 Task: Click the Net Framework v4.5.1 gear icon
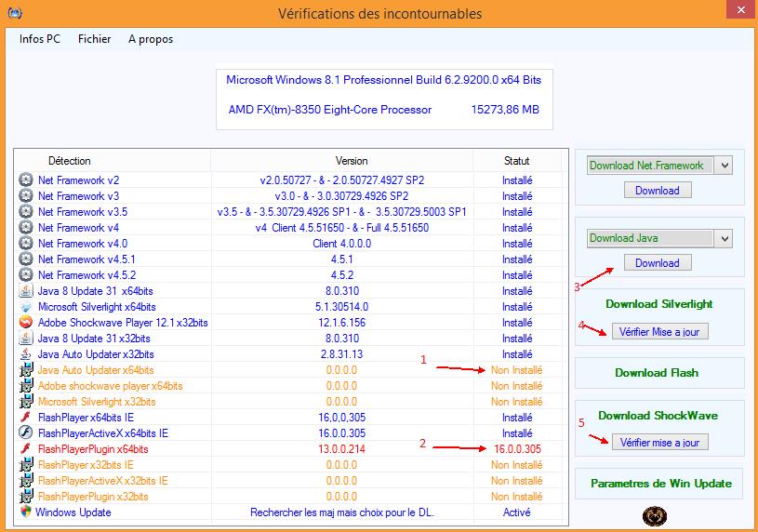tap(26, 259)
